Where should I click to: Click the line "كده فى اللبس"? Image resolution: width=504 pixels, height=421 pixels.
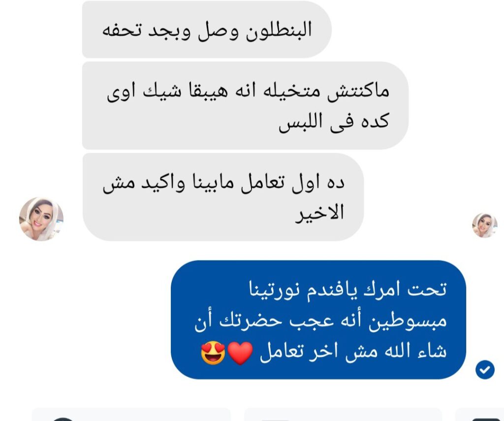point(334,122)
